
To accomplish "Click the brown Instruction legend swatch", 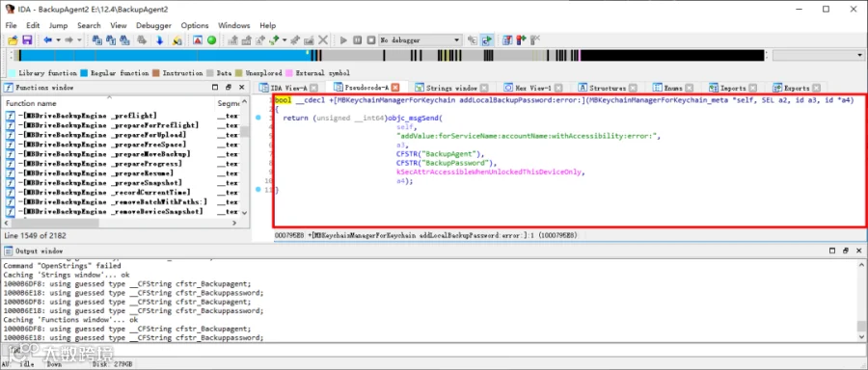I will tap(156, 73).
